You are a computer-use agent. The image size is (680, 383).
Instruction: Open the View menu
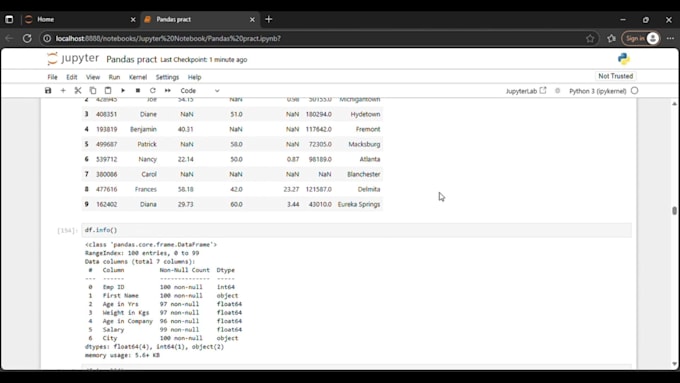tap(93, 77)
